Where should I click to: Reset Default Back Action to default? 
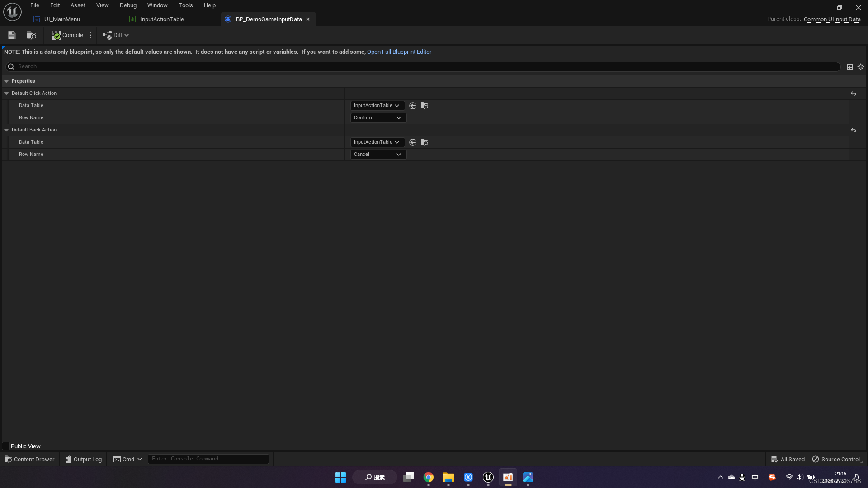pos(854,130)
